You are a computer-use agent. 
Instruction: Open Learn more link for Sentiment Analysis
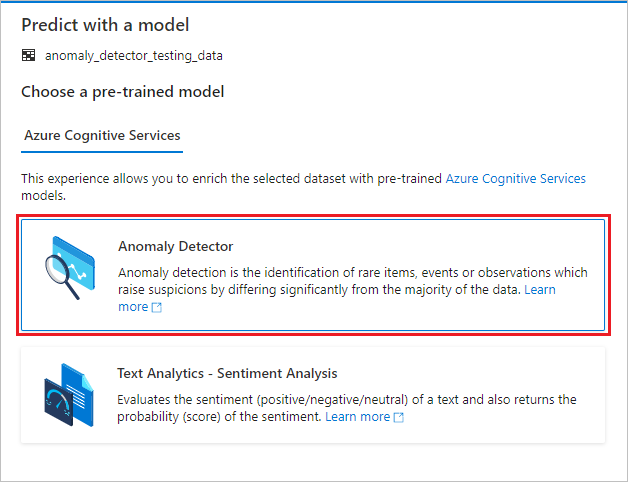(x=358, y=416)
